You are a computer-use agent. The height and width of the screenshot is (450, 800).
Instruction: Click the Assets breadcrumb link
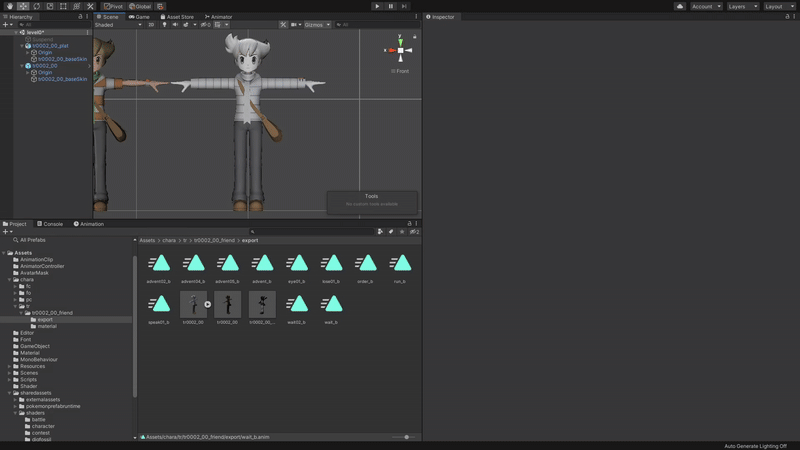(x=147, y=240)
